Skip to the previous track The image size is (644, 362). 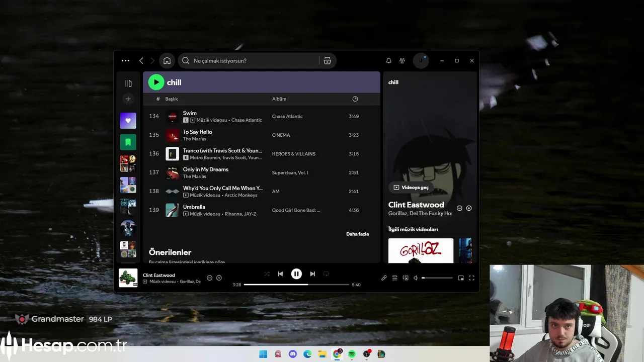pyautogui.click(x=280, y=274)
